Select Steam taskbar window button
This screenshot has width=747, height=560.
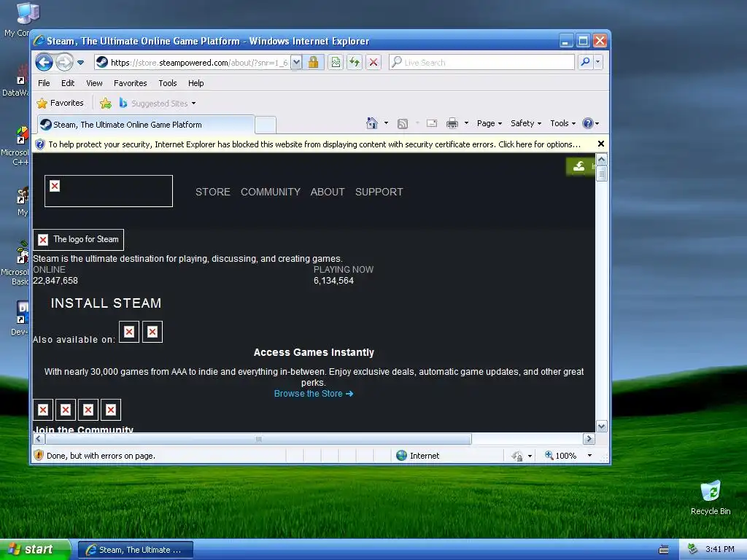coord(135,550)
